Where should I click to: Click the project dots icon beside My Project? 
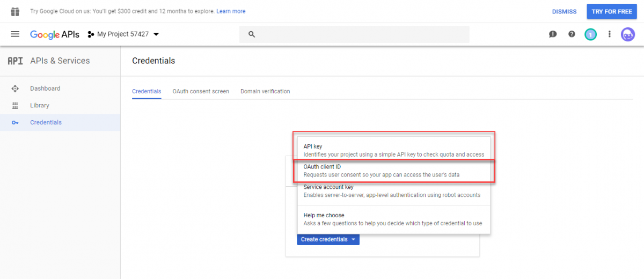point(91,34)
